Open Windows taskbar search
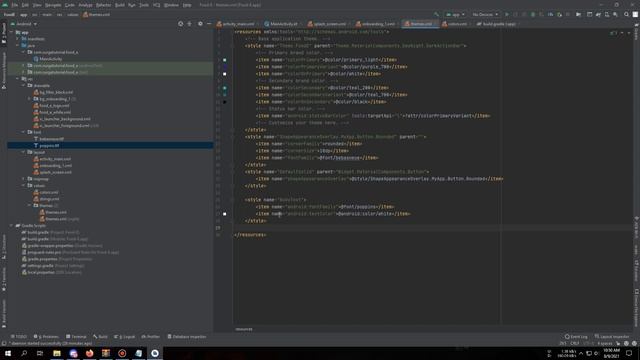Viewport: 640px width, 360px height. (24, 353)
